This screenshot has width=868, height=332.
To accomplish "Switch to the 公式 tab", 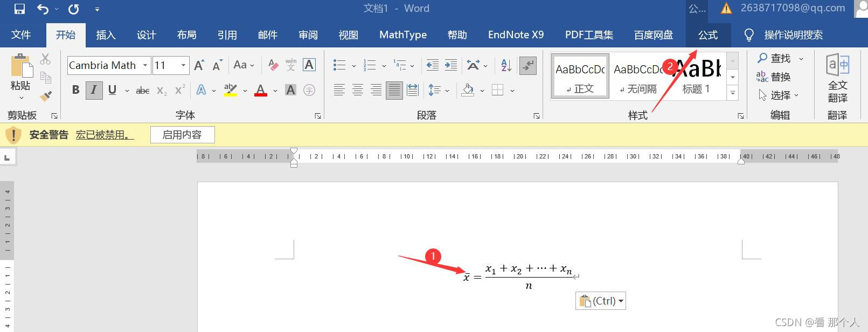I will [708, 35].
